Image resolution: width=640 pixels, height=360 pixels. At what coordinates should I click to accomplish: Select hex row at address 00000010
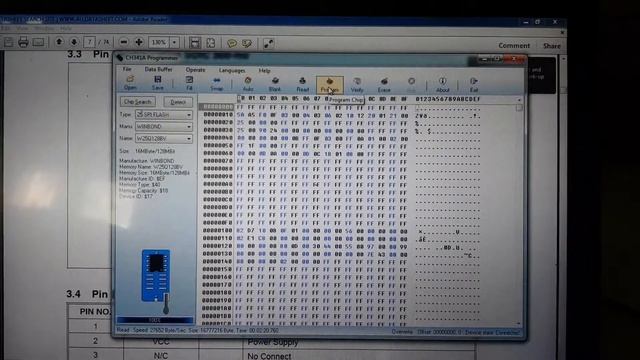[218, 115]
